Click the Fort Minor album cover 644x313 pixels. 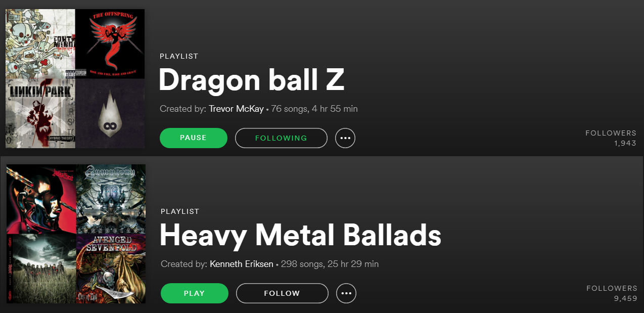pyautogui.click(x=40, y=44)
